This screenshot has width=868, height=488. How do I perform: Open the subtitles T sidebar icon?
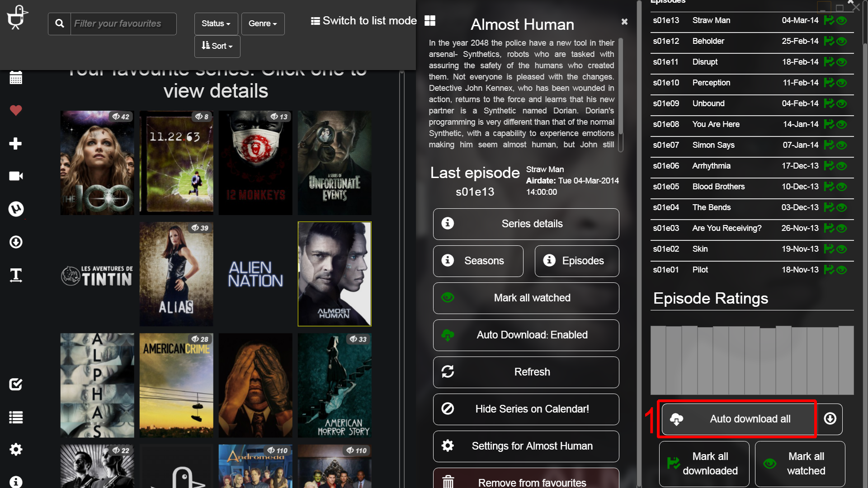tap(16, 275)
